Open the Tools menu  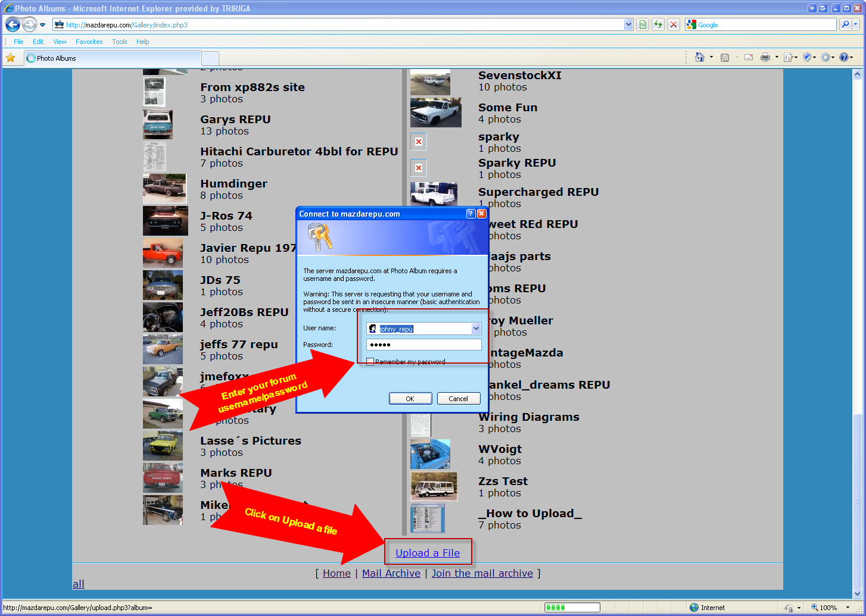[120, 42]
